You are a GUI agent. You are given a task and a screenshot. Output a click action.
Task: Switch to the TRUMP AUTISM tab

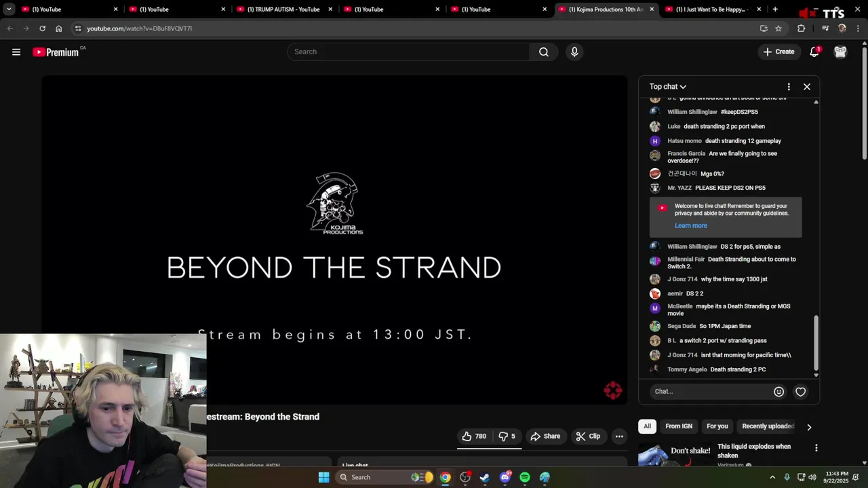(x=283, y=9)
